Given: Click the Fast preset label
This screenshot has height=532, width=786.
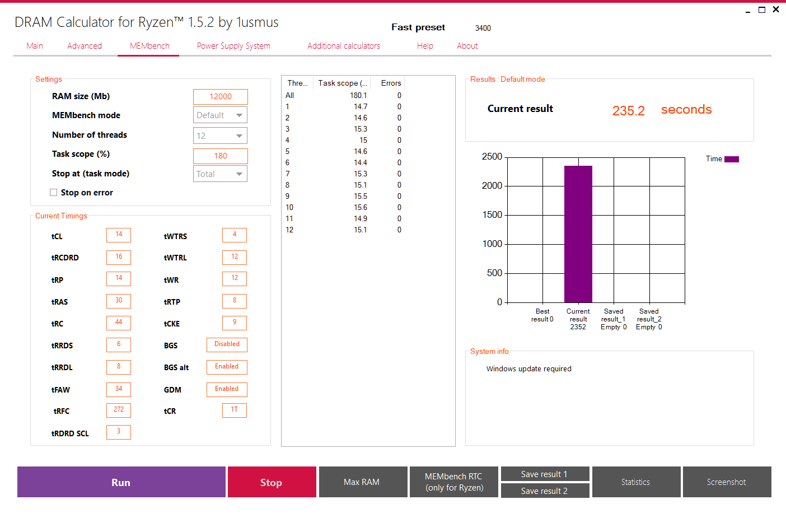Looking at the screenshot, I should point(418,27).
